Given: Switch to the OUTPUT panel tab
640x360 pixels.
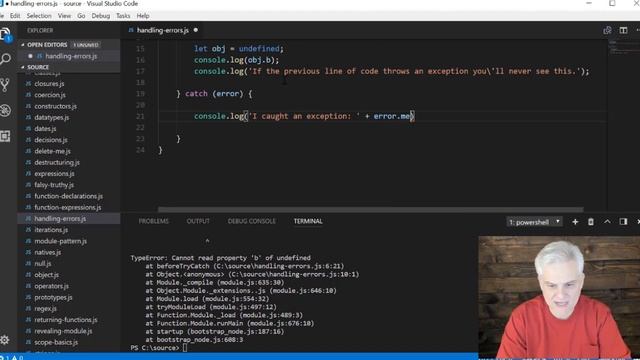Looking at the screenshot, I should click(x=198, y=221).
